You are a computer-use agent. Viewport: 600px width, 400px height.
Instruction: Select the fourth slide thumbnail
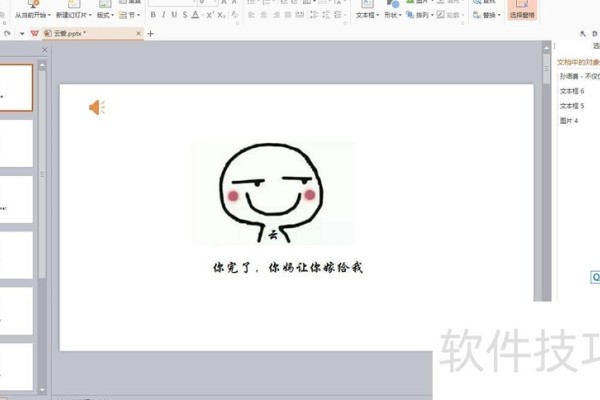(16, 255)
